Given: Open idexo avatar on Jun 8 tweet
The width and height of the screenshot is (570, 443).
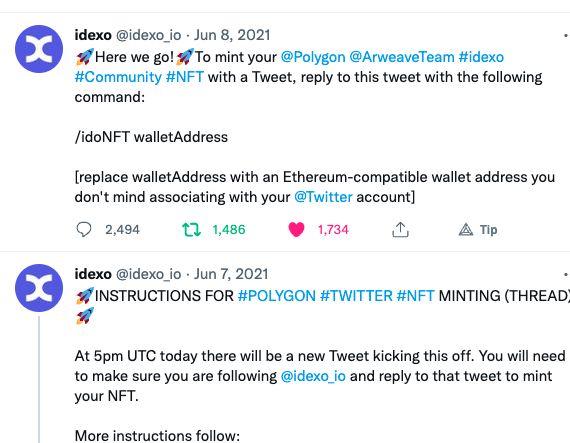Looking at the screenshot, I should (x=39, y=49).
